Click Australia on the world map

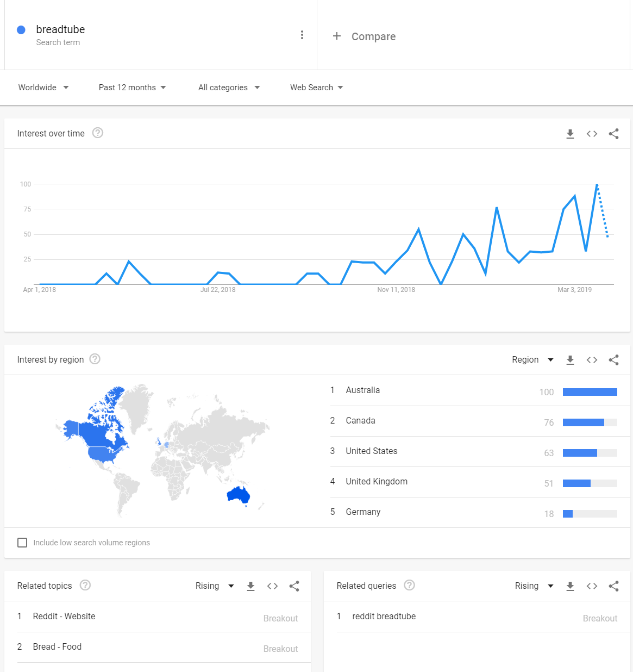point(238,495)
